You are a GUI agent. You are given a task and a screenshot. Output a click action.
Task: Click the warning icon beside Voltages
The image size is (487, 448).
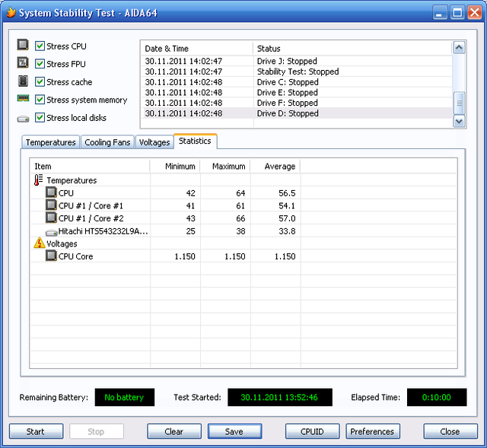tap(39, 243)
